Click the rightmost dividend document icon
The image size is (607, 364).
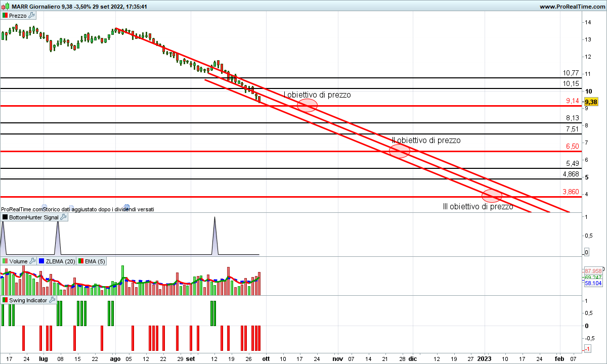(127, 206)
